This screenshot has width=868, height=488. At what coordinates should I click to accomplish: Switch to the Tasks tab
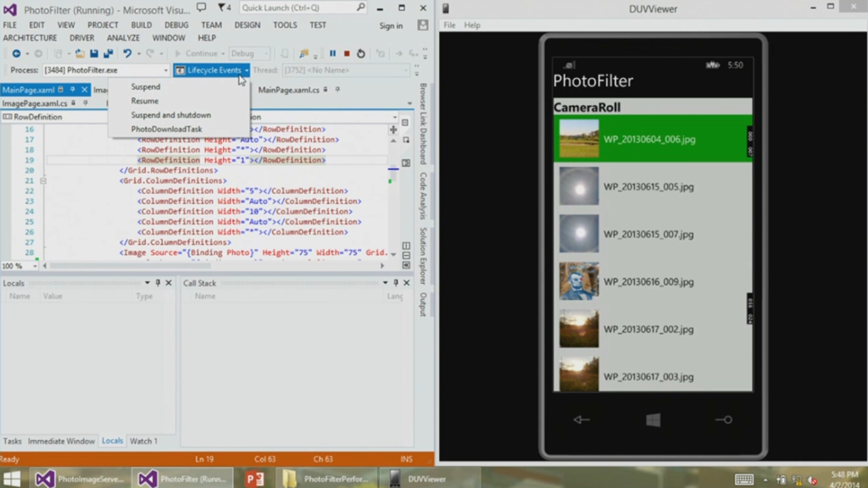pos(12,441)
